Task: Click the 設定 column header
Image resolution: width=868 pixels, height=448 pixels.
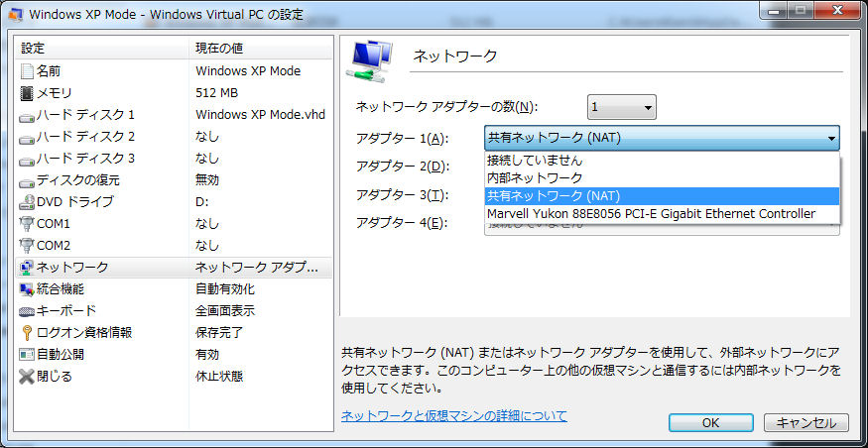Action: pos(102,49)
